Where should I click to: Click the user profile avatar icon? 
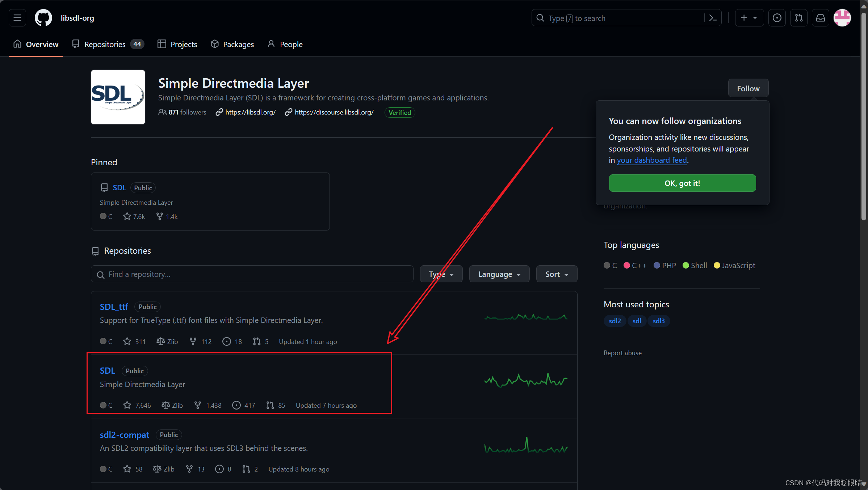(843, 18)
